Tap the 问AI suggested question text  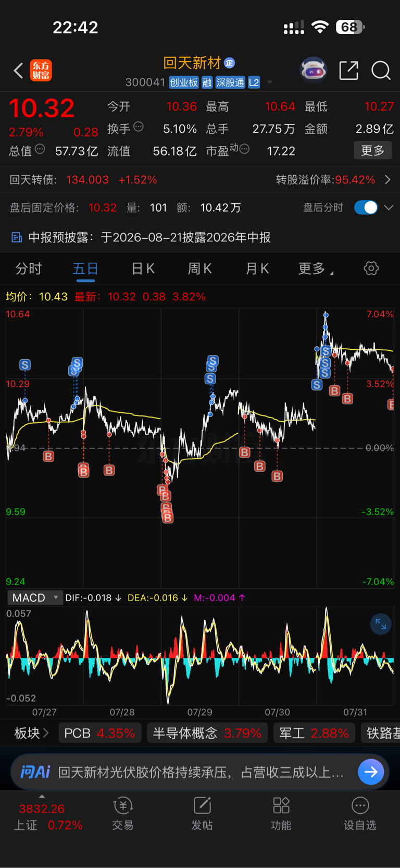(x=201, y=772)
